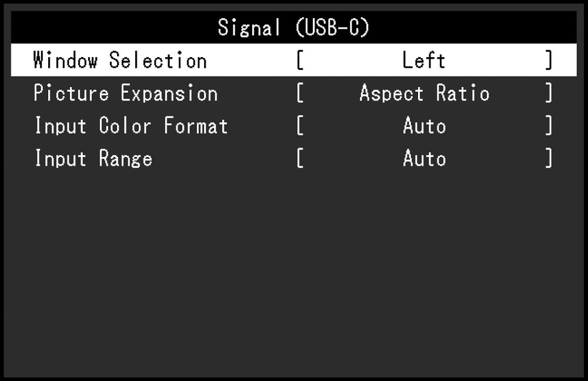This screenshot has height=381, width=588.
Task: Click the word Expansion in Picture Expansion
Action: point(169,93)
